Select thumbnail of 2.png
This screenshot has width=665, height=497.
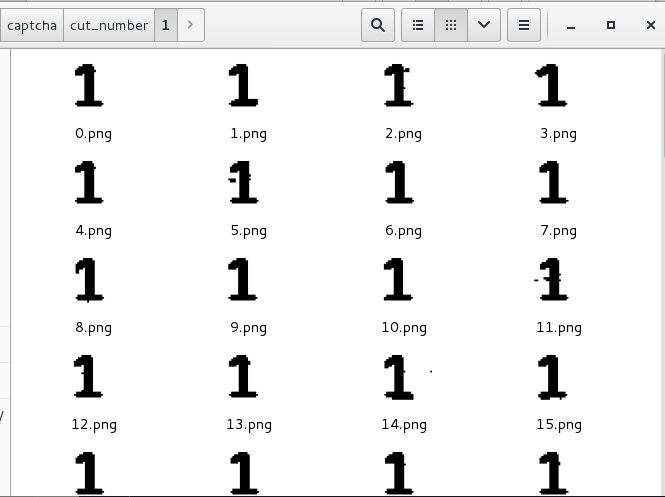click(x=398, y=85)
